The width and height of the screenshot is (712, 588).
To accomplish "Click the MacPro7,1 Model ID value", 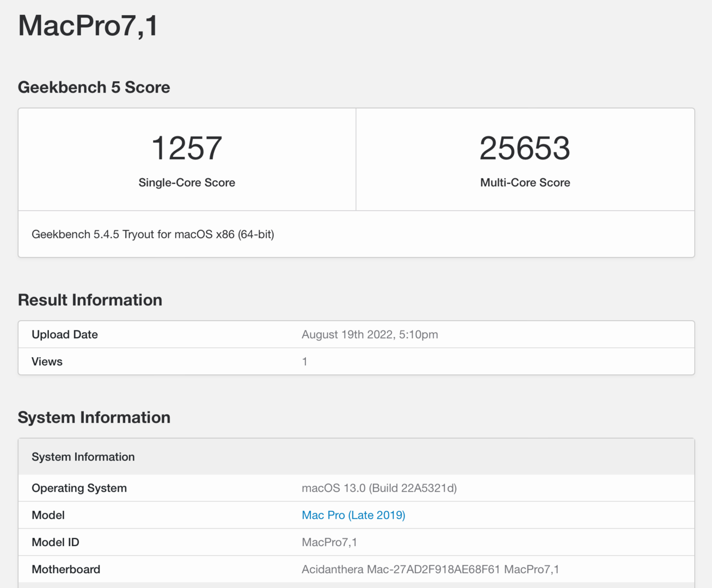I will coord(329,542).
